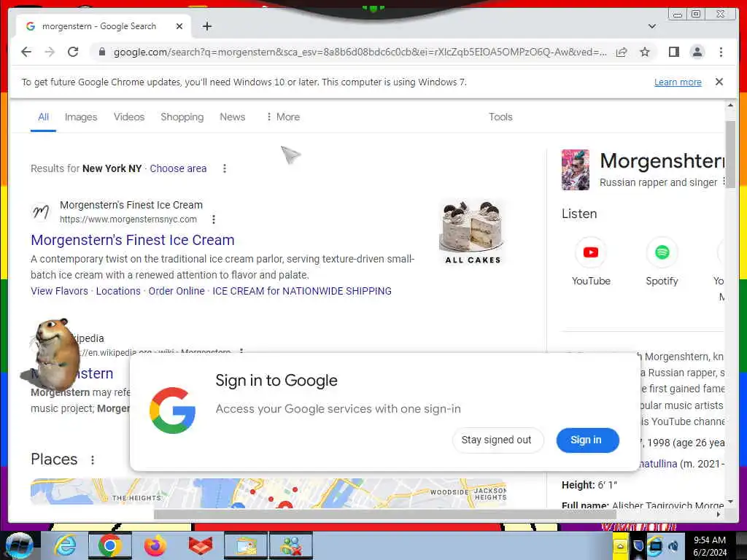Viewport: 747px width, 560px height.
Task: Open the News results tab
Action: [233, 117]
